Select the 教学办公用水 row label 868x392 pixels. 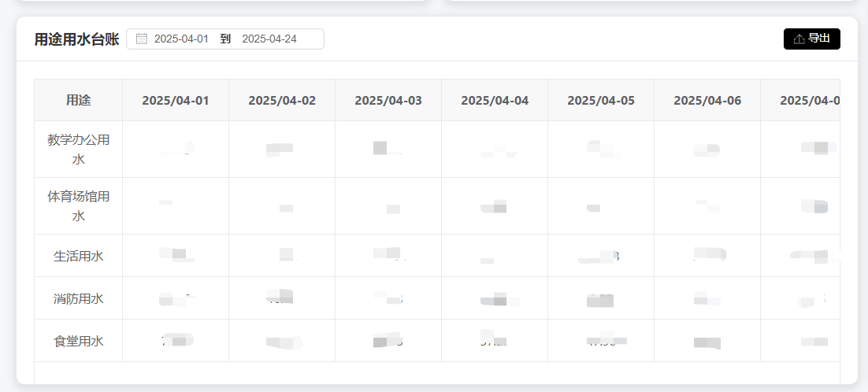[x=79, y=150]
